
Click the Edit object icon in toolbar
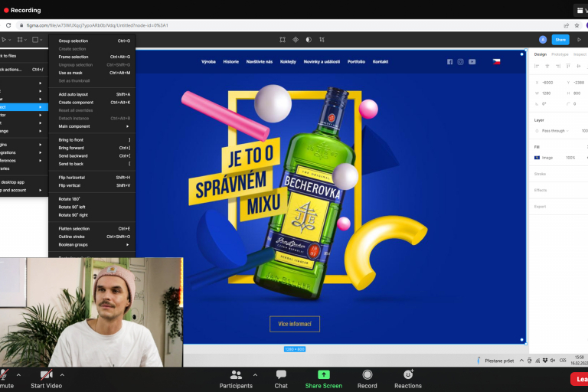click(283, 40)
